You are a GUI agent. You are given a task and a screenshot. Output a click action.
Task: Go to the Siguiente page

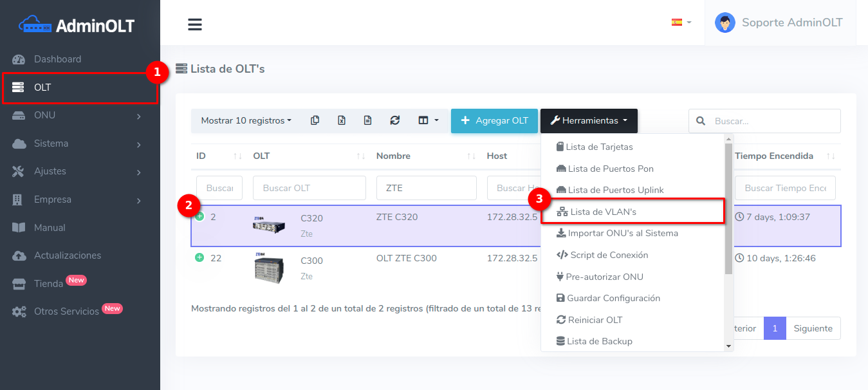coord(813,328)
